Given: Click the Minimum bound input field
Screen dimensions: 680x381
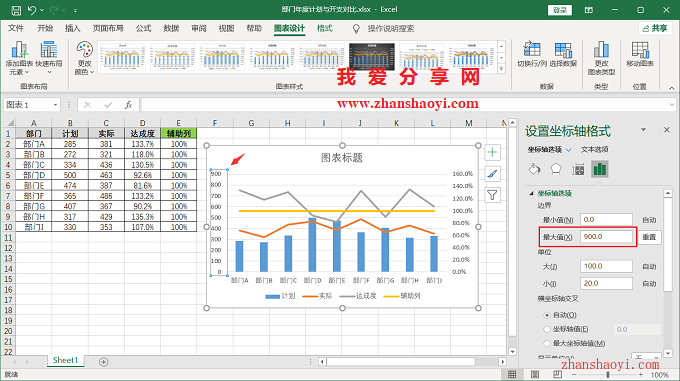Looking at the screenshot, I should 606,220.
